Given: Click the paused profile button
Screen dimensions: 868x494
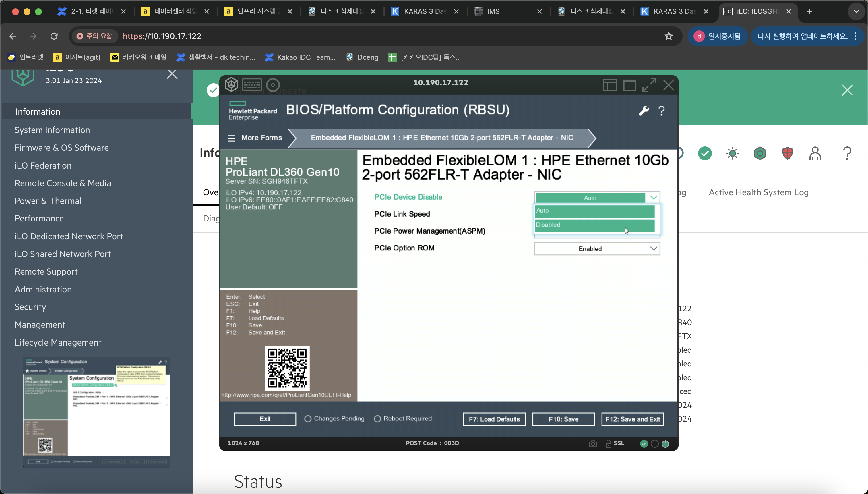Looking at the screenshot, I should pyautogui.click(x=718, y=36).
